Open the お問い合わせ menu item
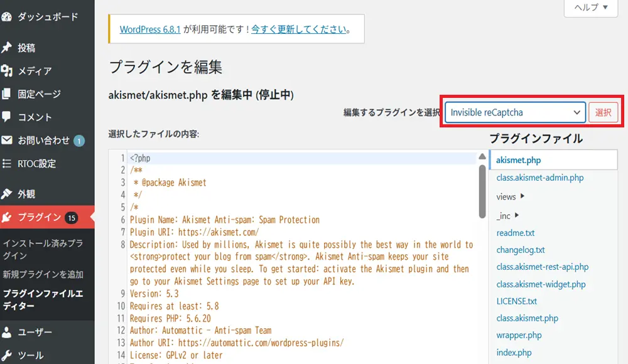 click(43, 140)
